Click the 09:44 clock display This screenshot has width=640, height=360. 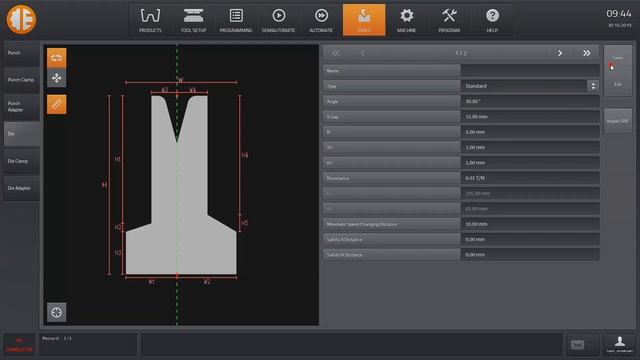click(x=618, y=14)
